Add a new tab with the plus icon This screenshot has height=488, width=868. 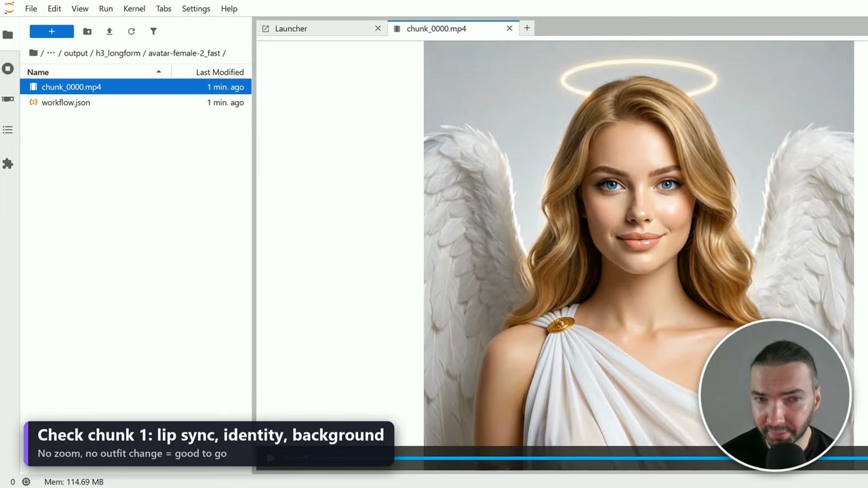coord(527,28)
